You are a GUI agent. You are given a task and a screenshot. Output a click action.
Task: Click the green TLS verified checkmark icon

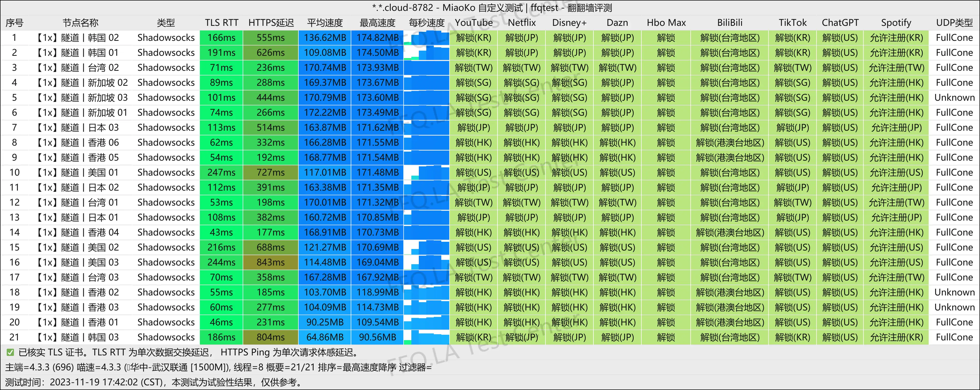[10, 353]
